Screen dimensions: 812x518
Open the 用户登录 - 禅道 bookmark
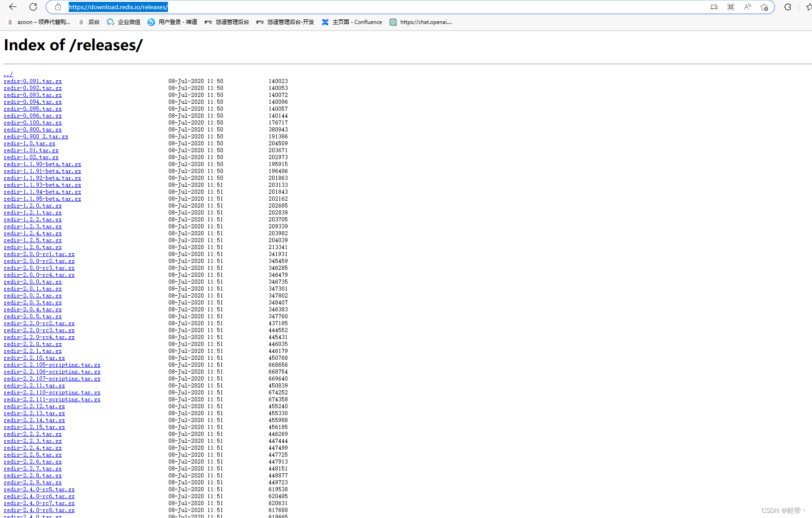173,22
